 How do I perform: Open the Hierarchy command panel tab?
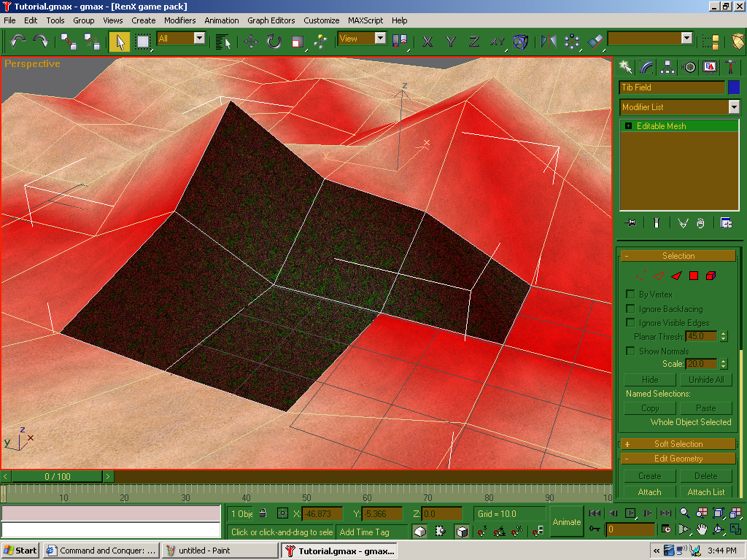pyautogui.click(x=667, y=67)
